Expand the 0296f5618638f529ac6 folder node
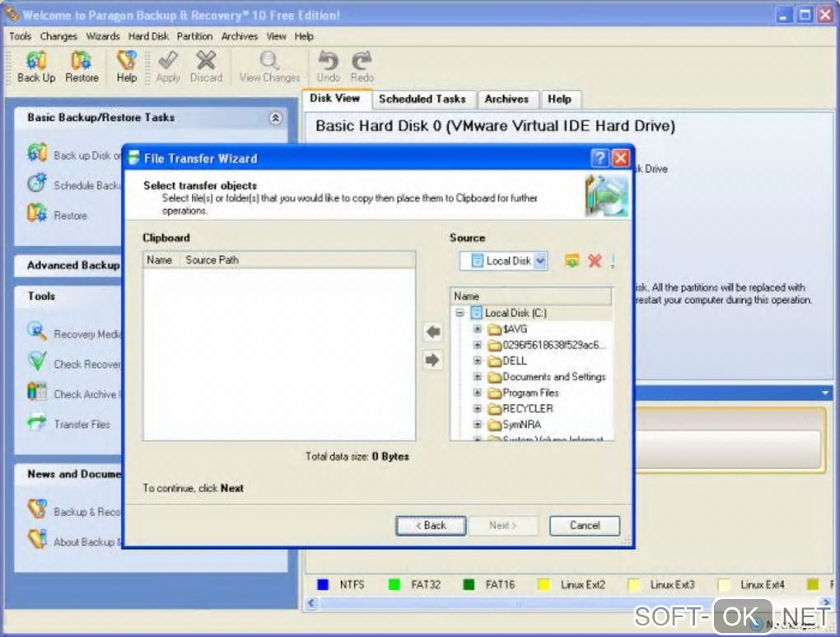 [477, 345]
